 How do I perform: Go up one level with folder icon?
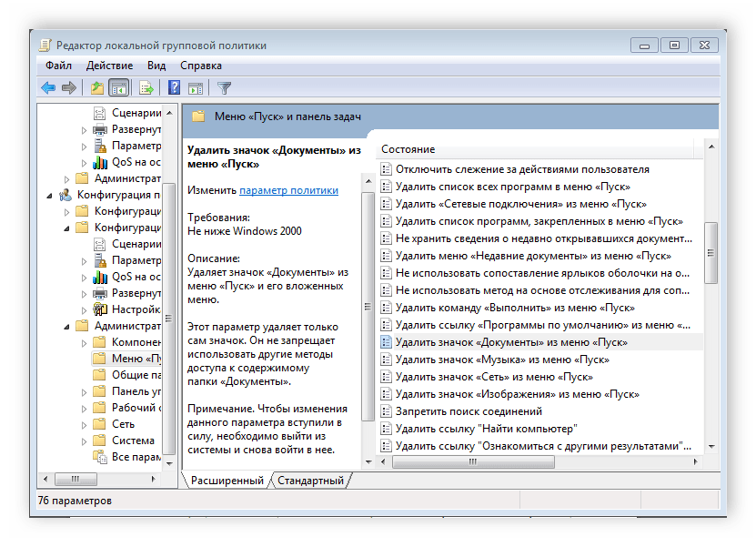96,88
